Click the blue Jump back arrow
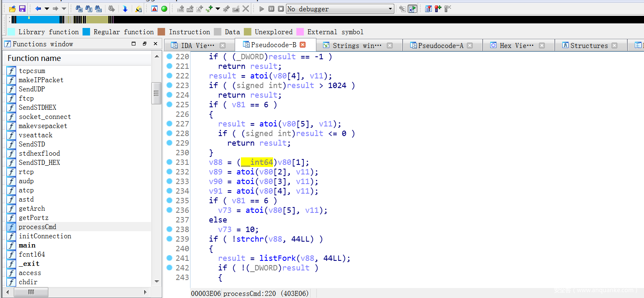644x298 pixels. click(x=38, y=9)
